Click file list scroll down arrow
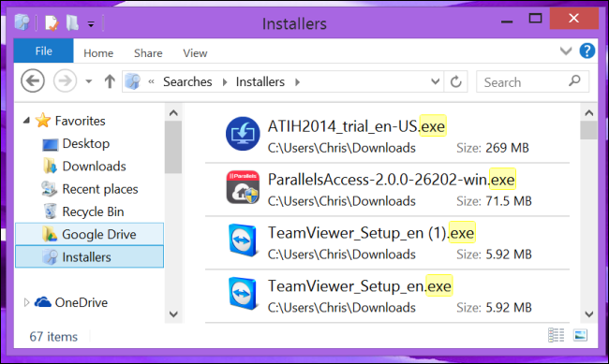 tap(588, 314)
